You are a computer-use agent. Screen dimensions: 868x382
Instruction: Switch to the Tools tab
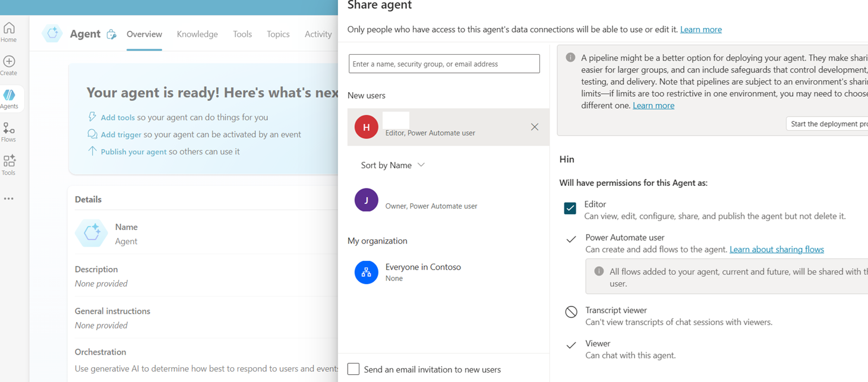tap(242, 34)
